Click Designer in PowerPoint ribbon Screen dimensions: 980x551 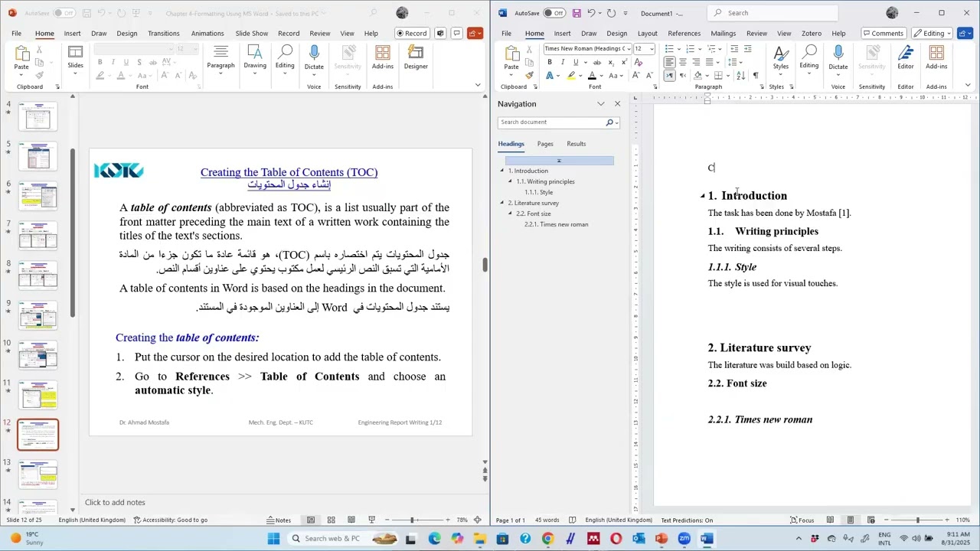(416, 57)
